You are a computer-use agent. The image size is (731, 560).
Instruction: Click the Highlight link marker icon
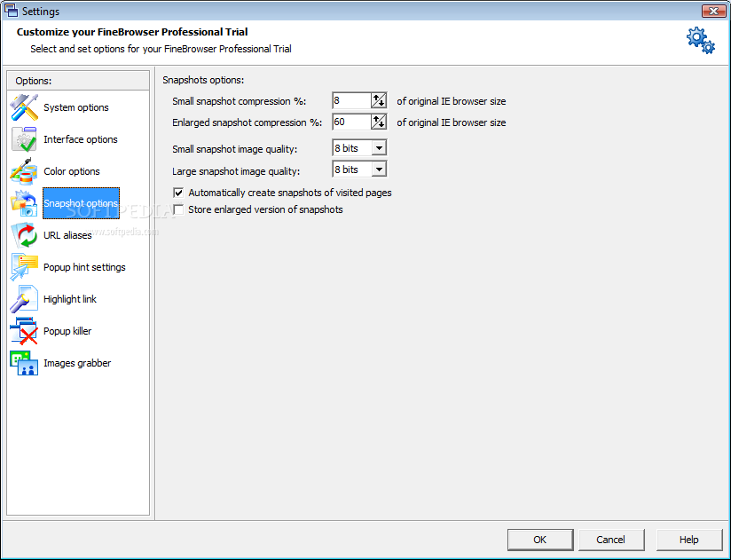(x=24, y=299)
